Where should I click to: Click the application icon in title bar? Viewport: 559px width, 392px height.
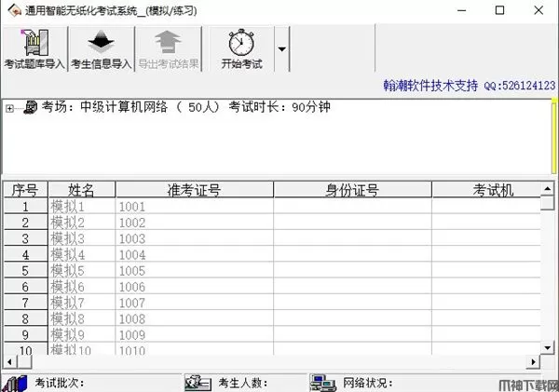pyautogui.click(x=15, y=10)
